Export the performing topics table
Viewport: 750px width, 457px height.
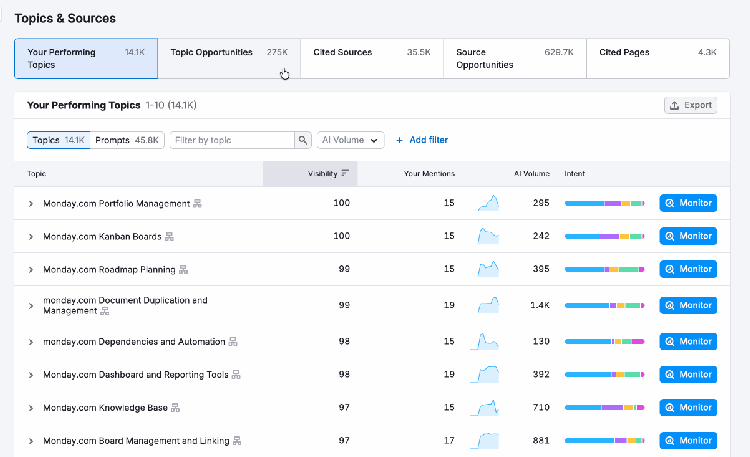[x=690, y=105]
